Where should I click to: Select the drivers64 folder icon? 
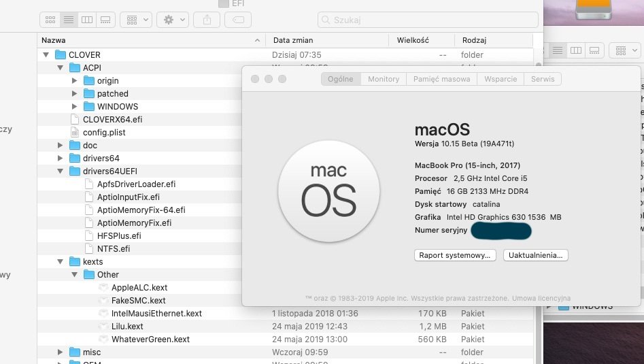(x=75, y=158)
